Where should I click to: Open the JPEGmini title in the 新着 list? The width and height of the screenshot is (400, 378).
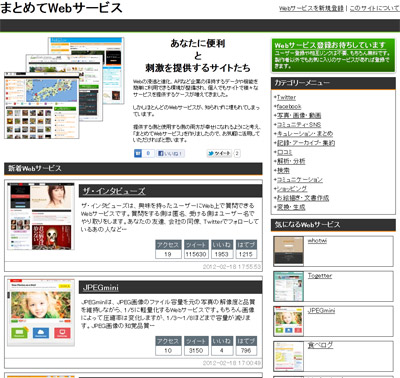click(100, 287)
